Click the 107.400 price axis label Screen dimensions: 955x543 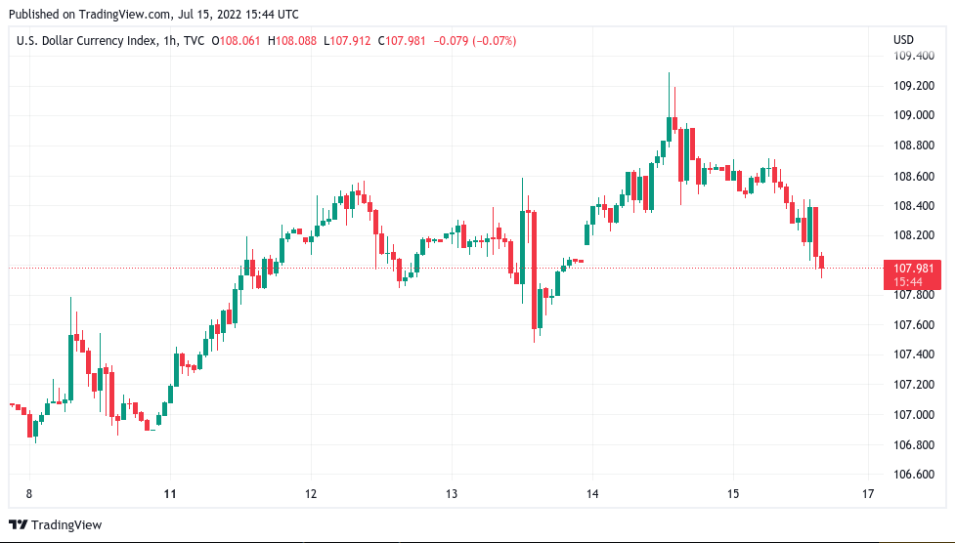[914, 354]
